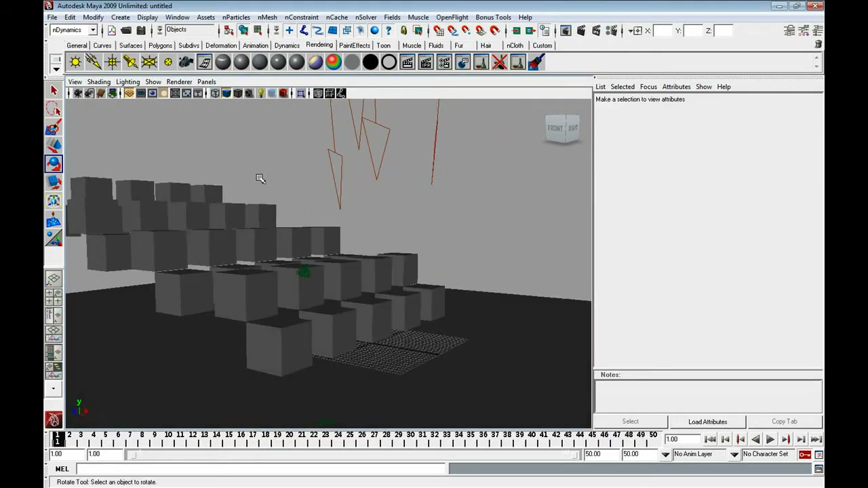Delete shelf item with trash icon
Image resolution: width=868 pixels, height=488 pixels.
tap(818, 45)
